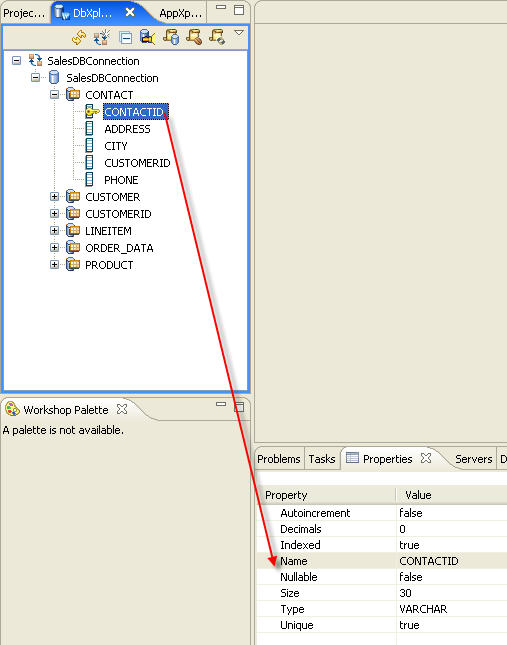Screen dimensions: 507x645
Task: Select the Indexed property row
Action: (x=382, y=545)
